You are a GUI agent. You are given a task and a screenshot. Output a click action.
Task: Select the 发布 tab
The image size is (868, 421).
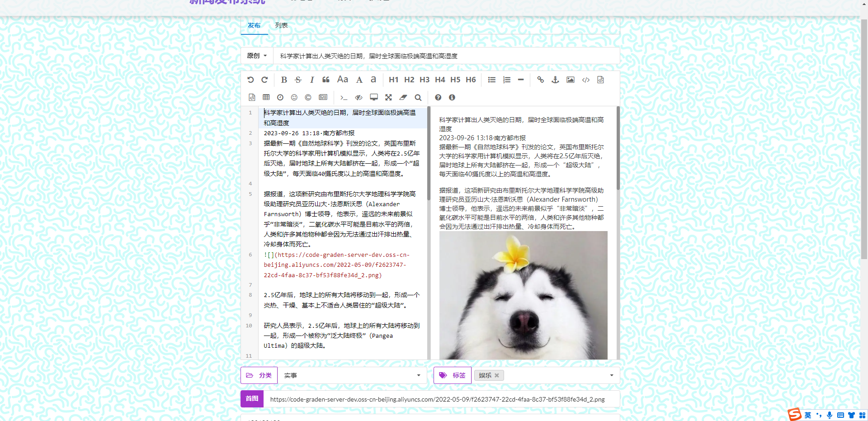click(254, 25)
